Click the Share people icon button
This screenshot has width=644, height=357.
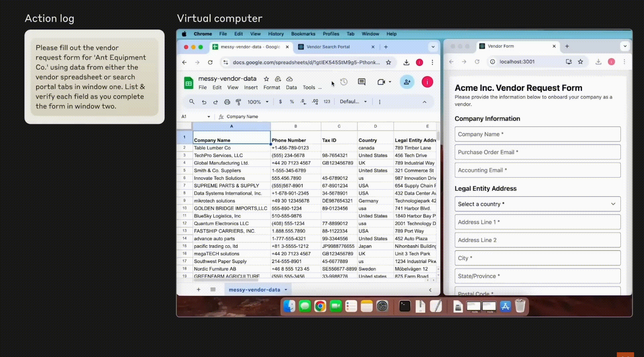point(407,82)
